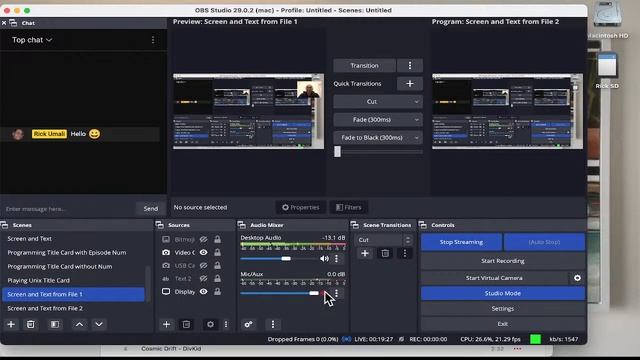This screenshot has height=360, width=640.
Task: Send the chat message
Action: [x=151, y=209]
